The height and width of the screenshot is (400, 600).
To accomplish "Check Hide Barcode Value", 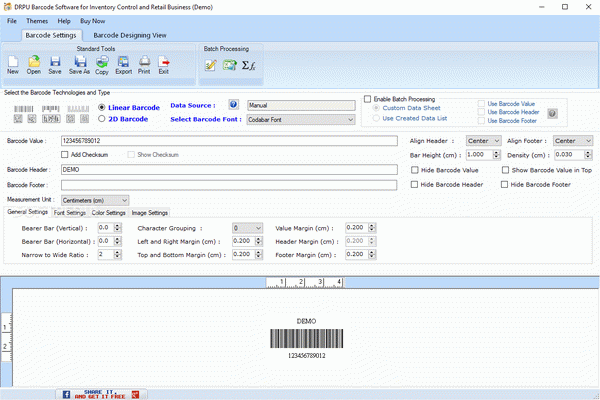I will [414, 170].
